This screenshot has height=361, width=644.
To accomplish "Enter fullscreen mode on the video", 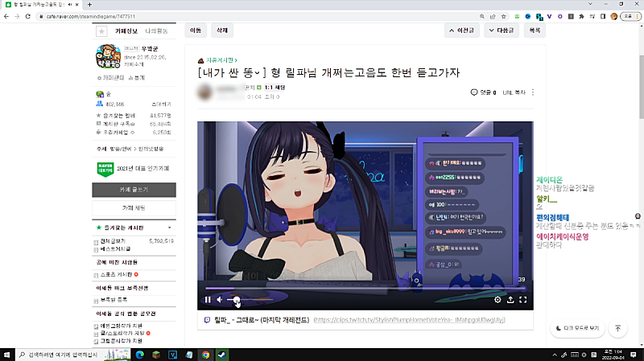I will 523,300.
